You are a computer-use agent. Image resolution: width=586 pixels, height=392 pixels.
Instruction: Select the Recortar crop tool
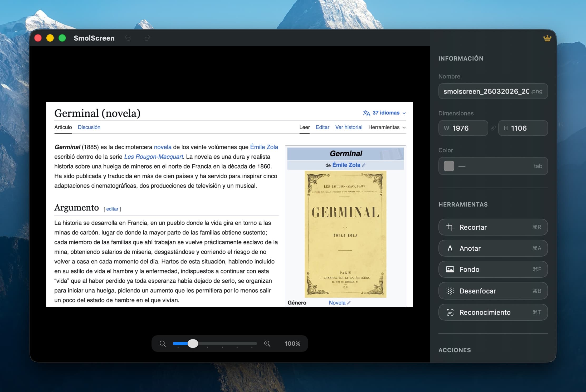point(493,227)
